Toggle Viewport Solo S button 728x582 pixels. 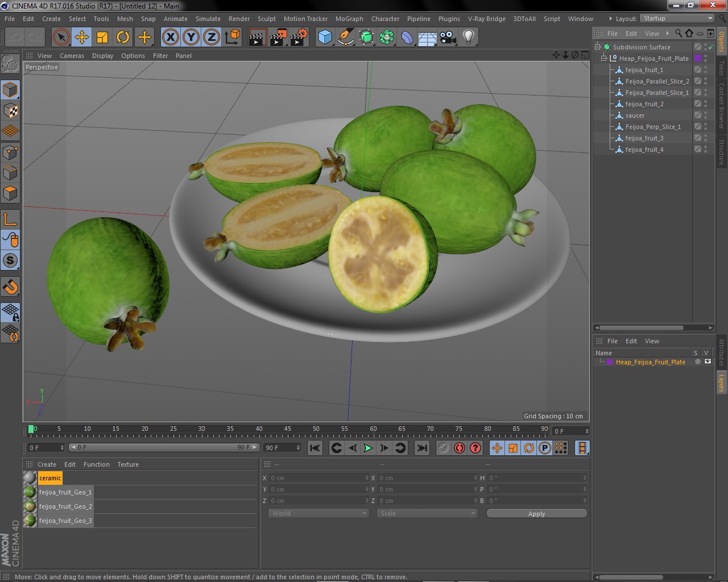(x=10, y=261)
